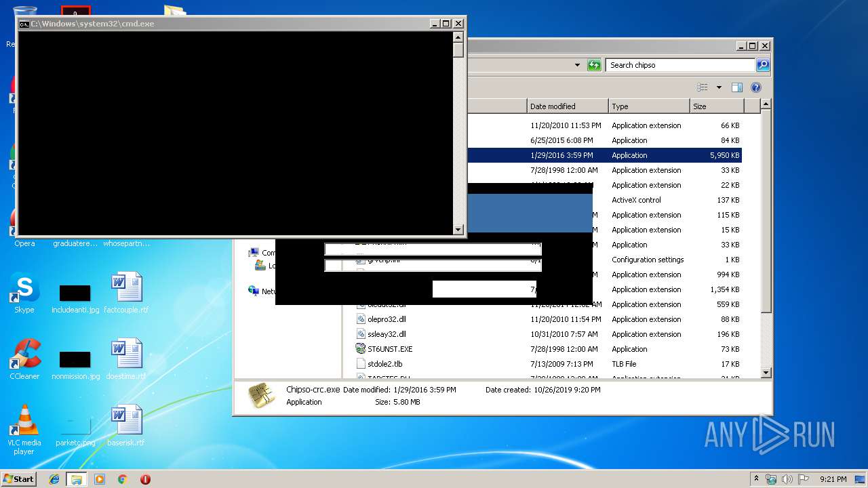Screen dimensions: 868x488
Task: Open Action Center flag icon
Action: pyautogui.click(x=804, y=479)
